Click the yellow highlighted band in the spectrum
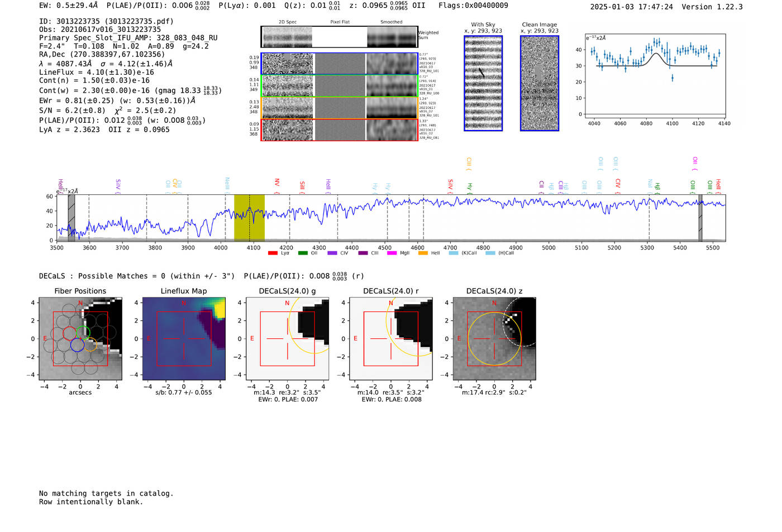Image resolution: width=782 pixels, height=532 pixels. pos(249,218)
